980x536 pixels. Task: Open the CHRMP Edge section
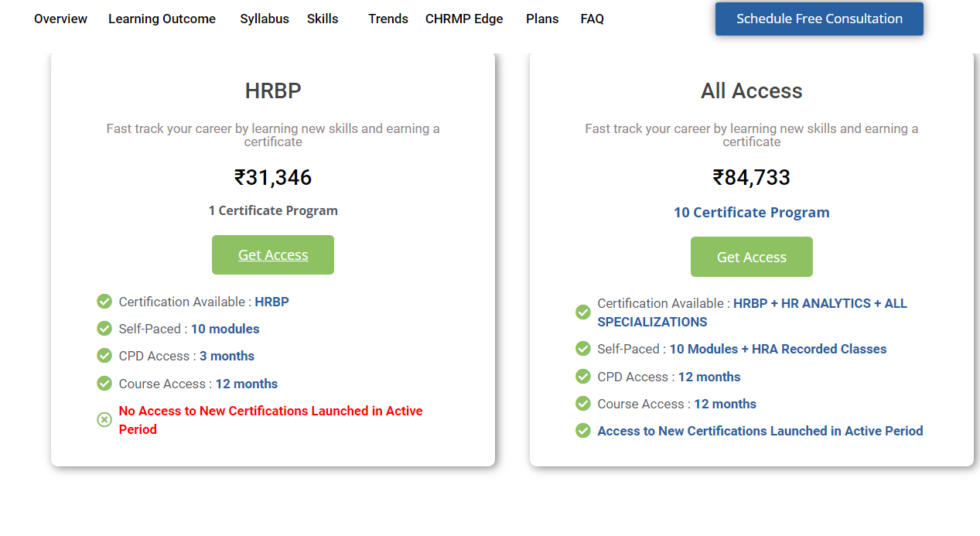coord(464,19)
